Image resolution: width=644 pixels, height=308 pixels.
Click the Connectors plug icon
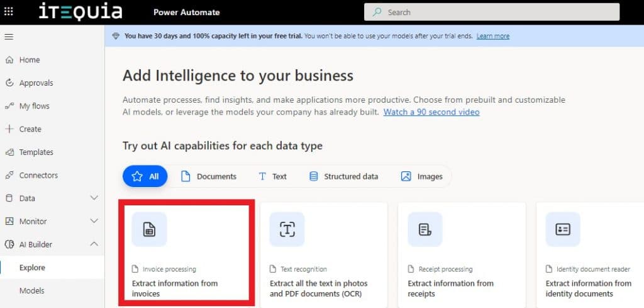click(9, 175)
